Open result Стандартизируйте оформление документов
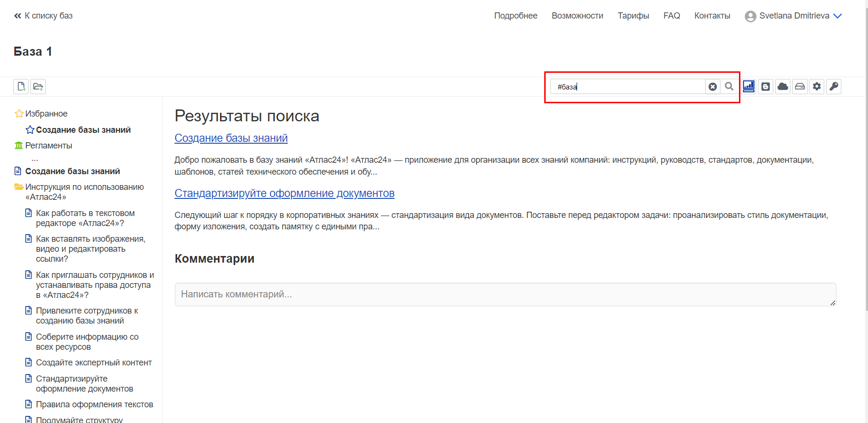The height and width of the screenshot is (423, 868). point(284,193)
